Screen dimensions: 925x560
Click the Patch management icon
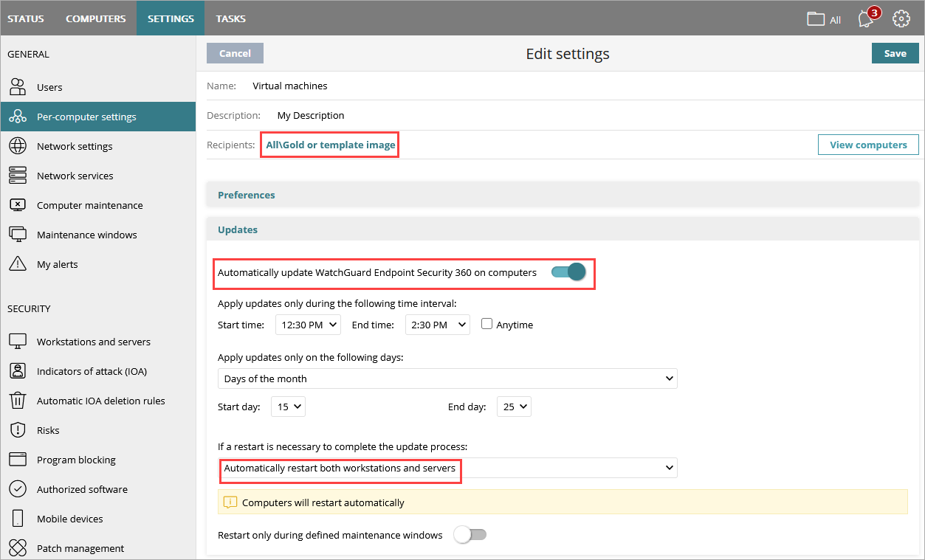click(18, 548)
